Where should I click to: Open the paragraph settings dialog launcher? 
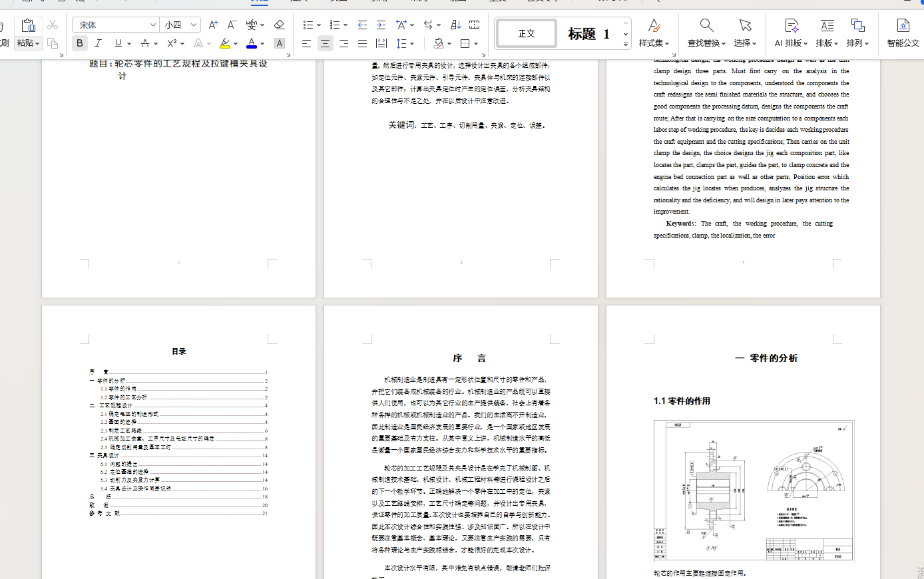pyautogui.click(x=483, y=55)
